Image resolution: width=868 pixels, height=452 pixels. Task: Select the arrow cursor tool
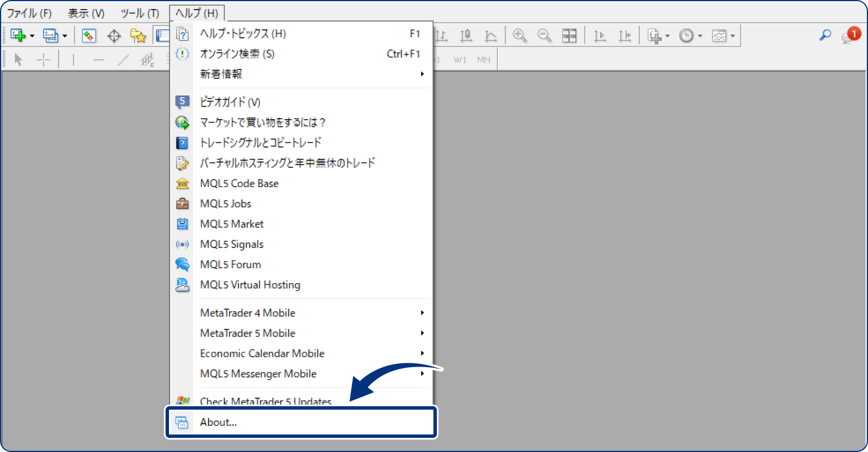[x=18, y=59]
